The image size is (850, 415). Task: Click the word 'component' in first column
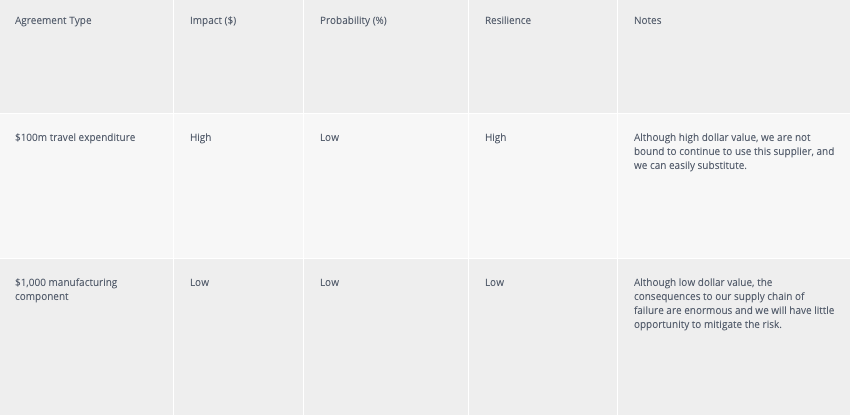(42, 297)
